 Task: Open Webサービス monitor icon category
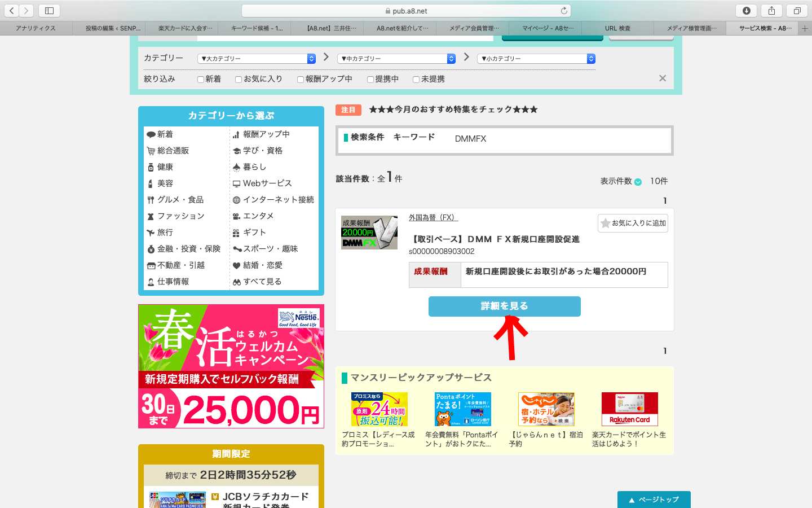[262, 183]
